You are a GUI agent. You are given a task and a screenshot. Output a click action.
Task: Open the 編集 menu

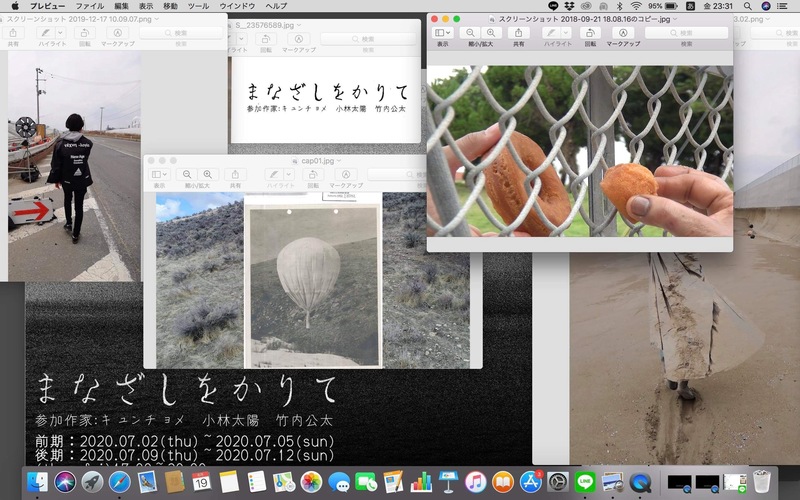point(121,6)
